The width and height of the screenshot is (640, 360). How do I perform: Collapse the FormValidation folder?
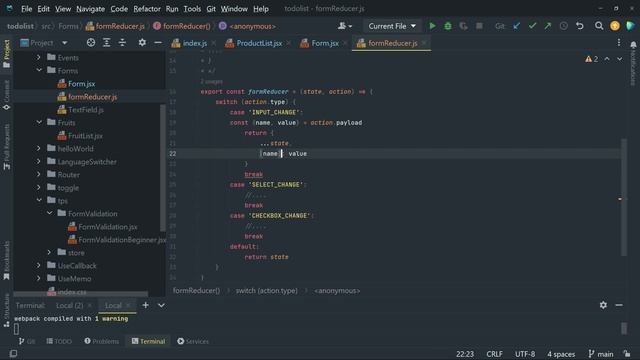49,213
